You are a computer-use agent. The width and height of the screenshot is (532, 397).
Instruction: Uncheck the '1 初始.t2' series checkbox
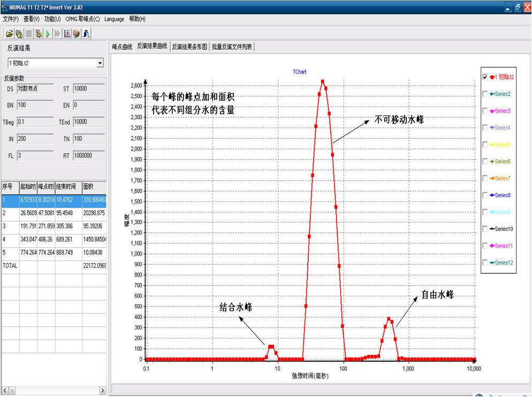tap(485, 77)
